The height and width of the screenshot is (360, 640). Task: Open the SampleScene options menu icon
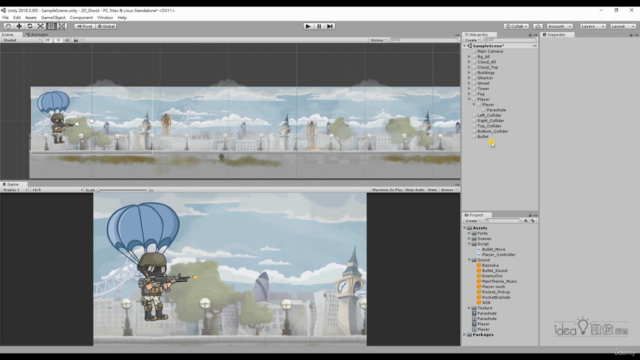pyautogui.click(x=534, y=46)
